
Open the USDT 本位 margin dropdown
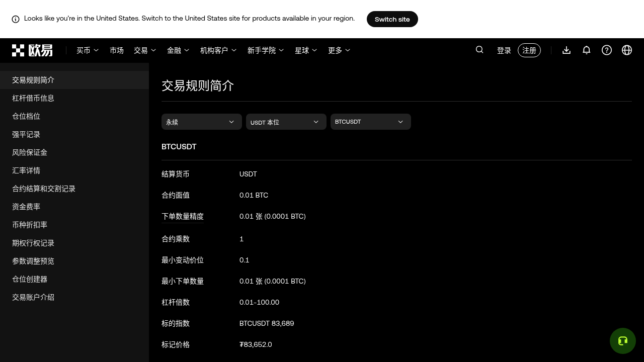[x=286, y=122]
